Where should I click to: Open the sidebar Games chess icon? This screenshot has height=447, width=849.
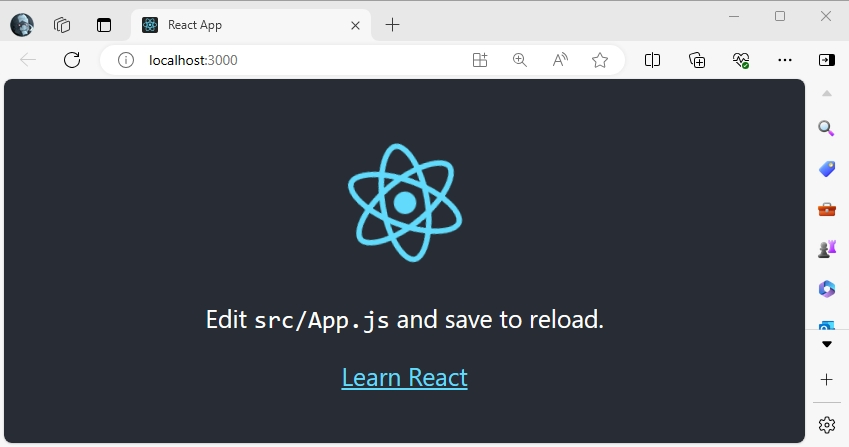(827, 249)
